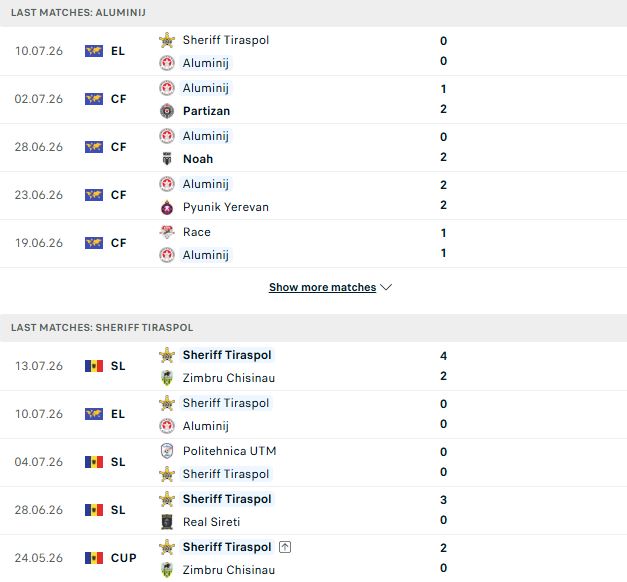The image size is (627, 582).
Task: Open the 28.06.26 Sheriff vs Real Sireti match
Action: click(314, 510)
